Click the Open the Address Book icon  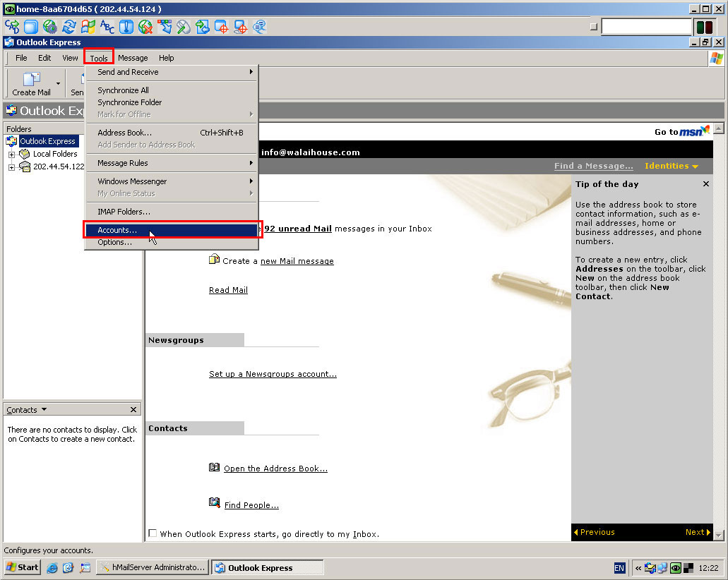214,467
